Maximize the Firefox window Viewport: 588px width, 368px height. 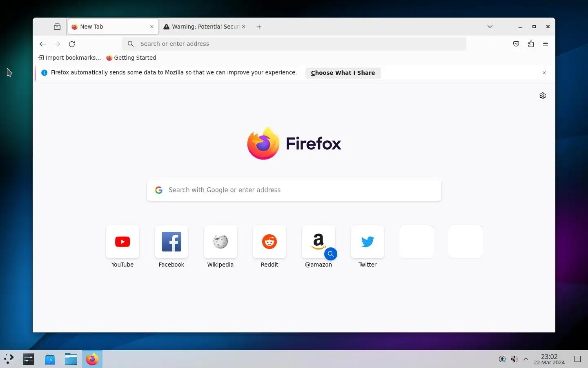(534, 27)
